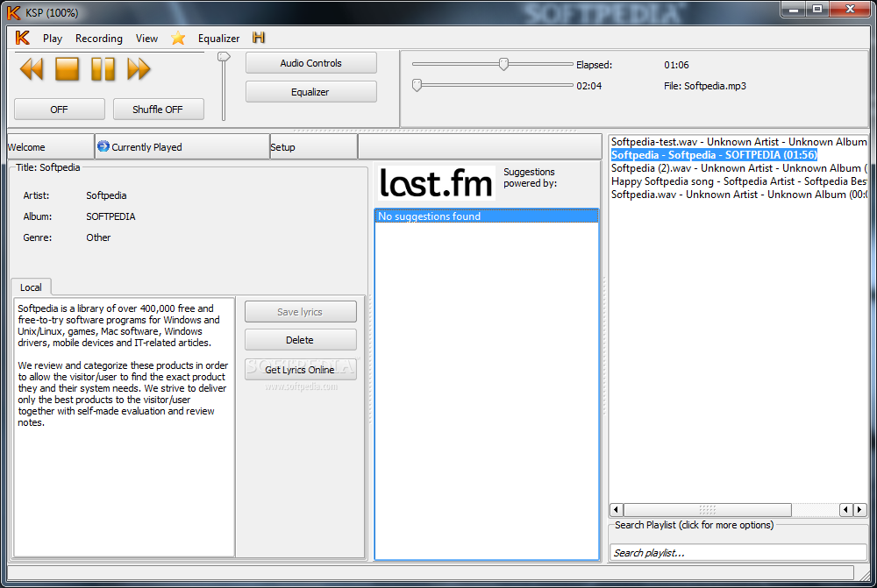Pause the current song

coord(103,69)
